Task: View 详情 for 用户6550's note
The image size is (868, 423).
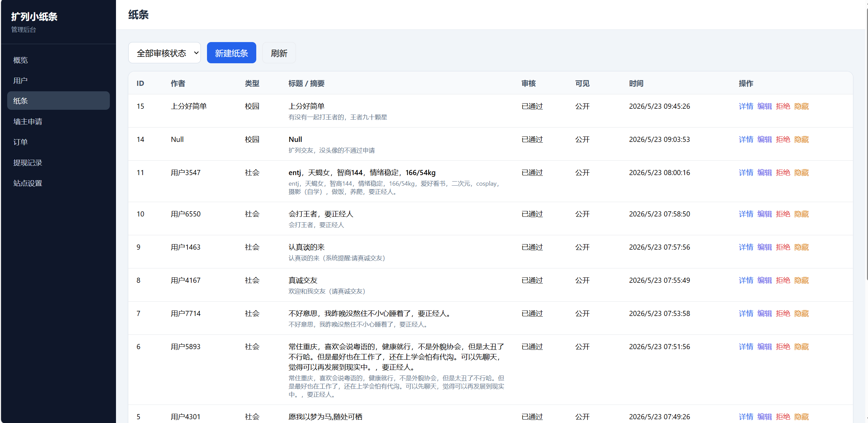Action: tap(746, 214)
